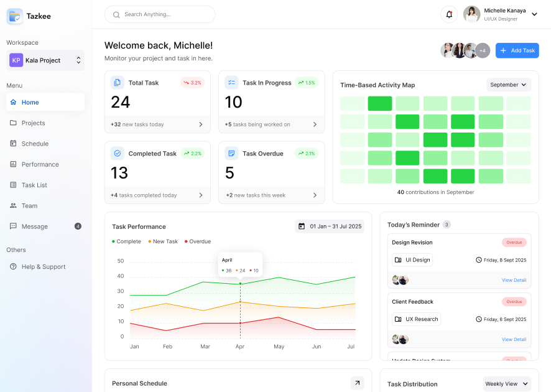Click the Total Task document icon

tap(118, 83)
